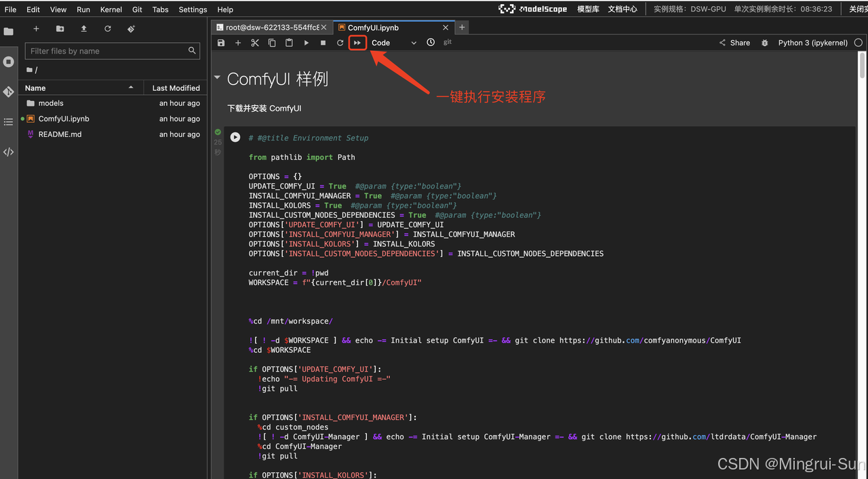Restart kernel and run all cells

357,43
